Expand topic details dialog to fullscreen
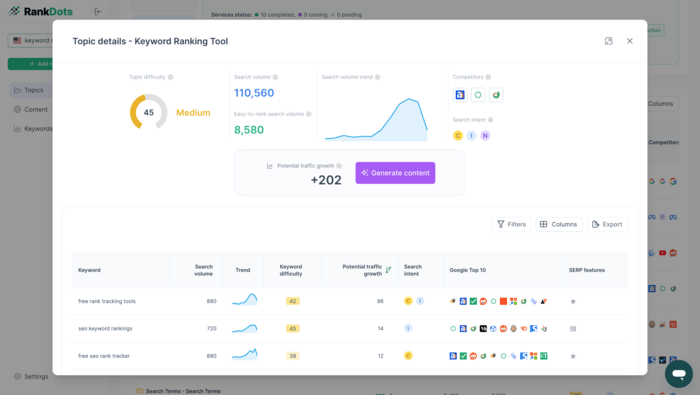The height and width of the screenshot is (395, 700). (x=608, y=41)
